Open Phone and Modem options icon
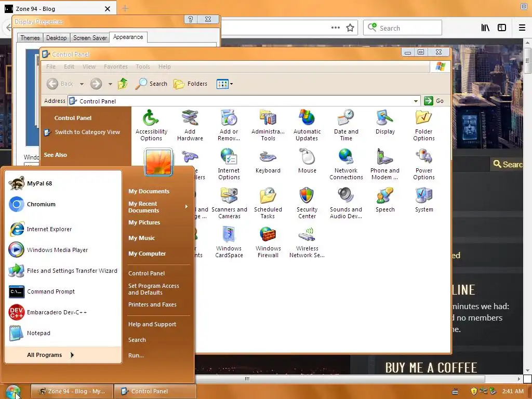Screen dimensions: 532x399 pos(385,164)
